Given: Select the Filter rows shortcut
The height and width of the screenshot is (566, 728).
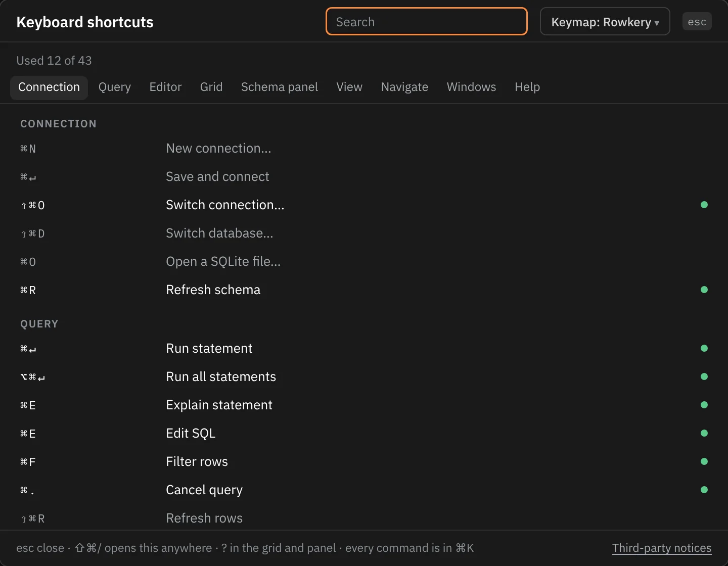Looking at the screenshot, I should pos(364,462).
